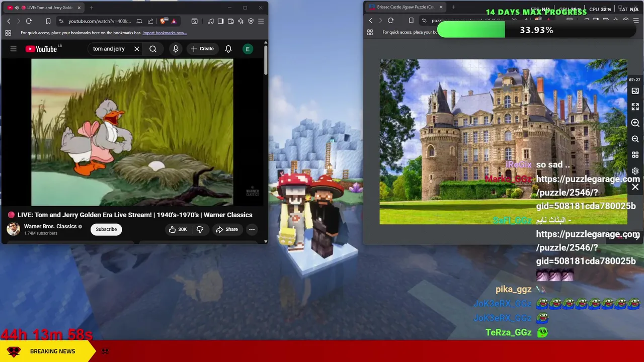Click the YouTube search magnifier button
The width and height of the screenshot is (644, 362).
(153, 49)
